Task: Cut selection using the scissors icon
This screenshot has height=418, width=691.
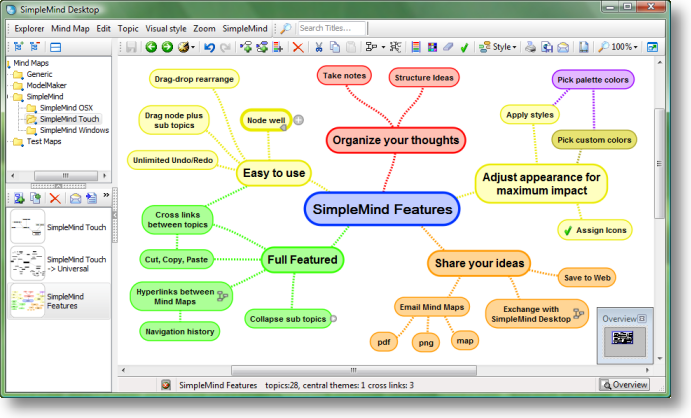Action: click(319, 47)
